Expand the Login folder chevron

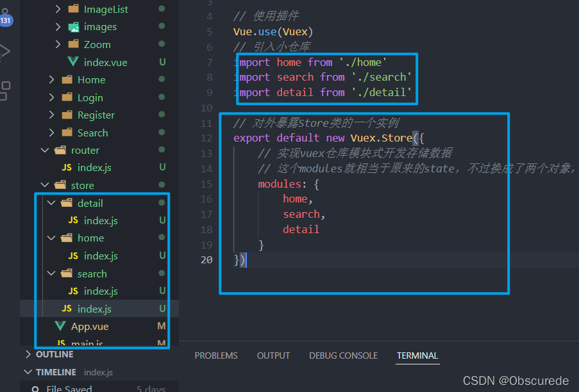point(51,97)
